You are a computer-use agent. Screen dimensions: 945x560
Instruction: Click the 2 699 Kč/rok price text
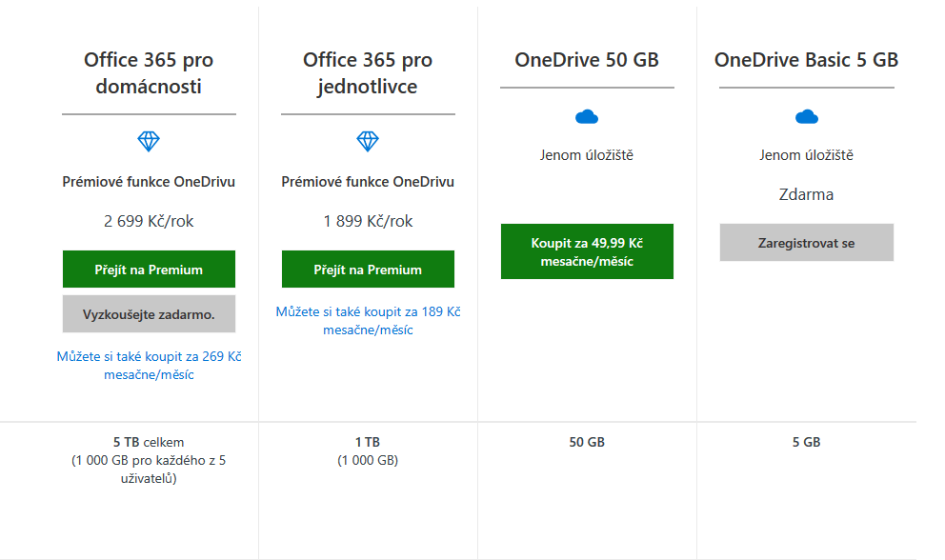click(149, 221)
